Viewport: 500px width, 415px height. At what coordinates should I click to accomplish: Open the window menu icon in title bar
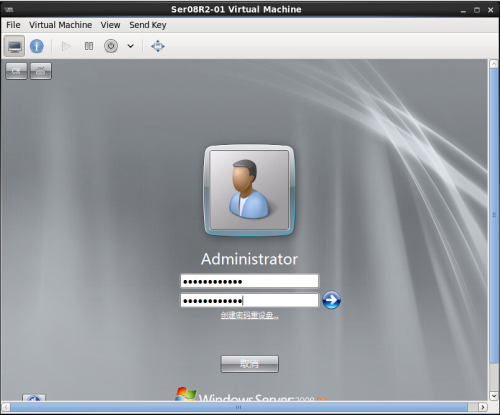(9, 10)
